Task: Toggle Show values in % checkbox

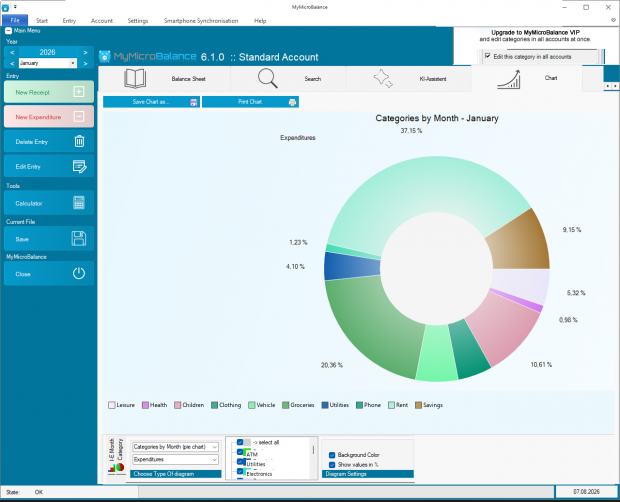Action: pyautogui.click(x=332, y=465)
